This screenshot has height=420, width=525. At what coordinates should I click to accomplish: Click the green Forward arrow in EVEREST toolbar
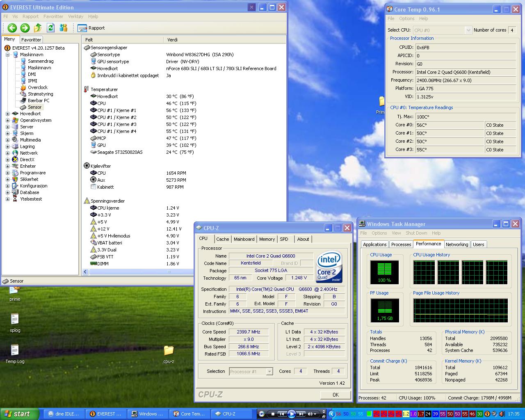tap(25, 27)
